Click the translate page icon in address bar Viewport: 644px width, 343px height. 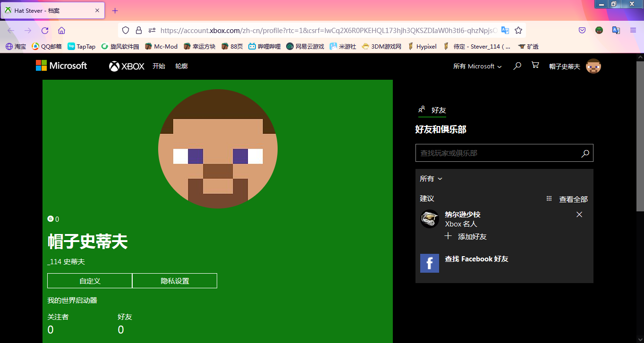(505, 30)
